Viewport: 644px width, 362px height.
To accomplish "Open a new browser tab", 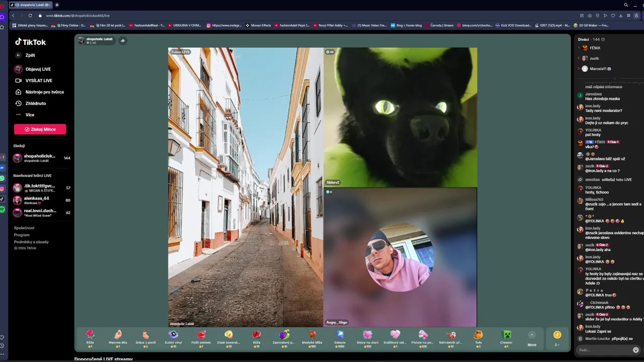I will (57, 5).
